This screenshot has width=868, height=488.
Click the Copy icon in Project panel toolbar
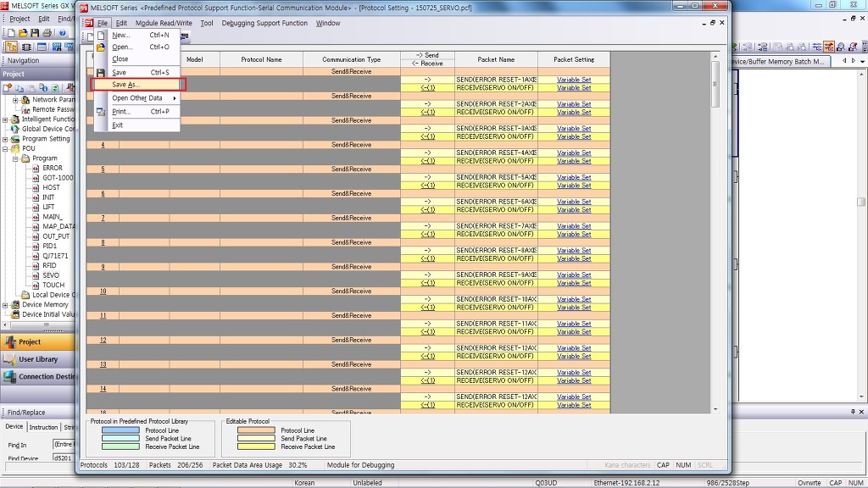(19, 87)
